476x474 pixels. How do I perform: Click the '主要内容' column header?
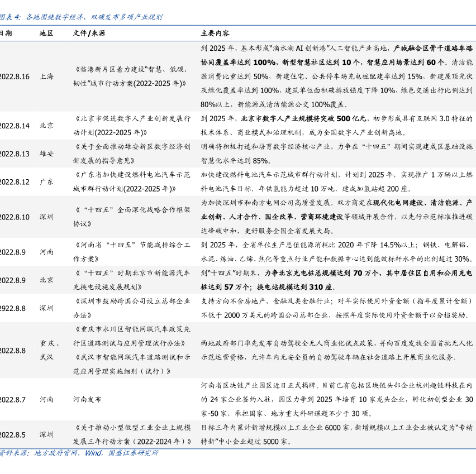(215, 33)
